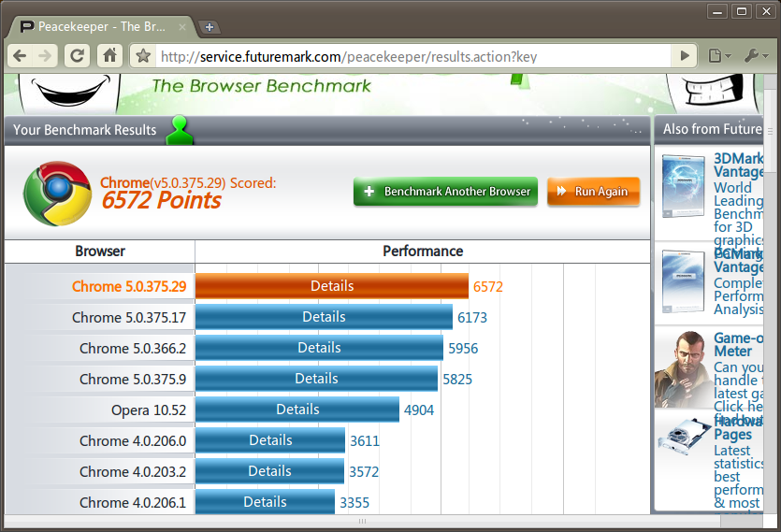Viewport: 781px width, 532px height.
Task: Click the vertical scrollbar thumb
Action: (771, 132)
